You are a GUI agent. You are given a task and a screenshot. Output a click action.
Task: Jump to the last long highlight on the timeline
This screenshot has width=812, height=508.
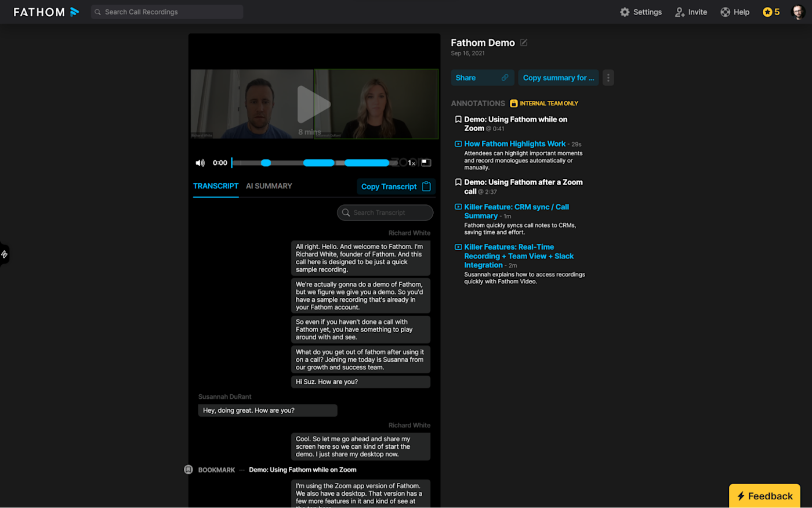pos(367,163)
